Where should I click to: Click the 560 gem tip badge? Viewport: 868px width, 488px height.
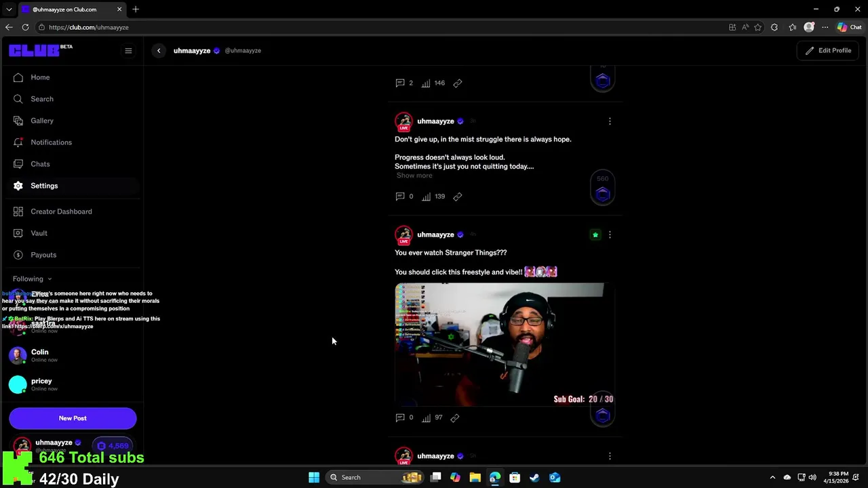coord(603,188)
